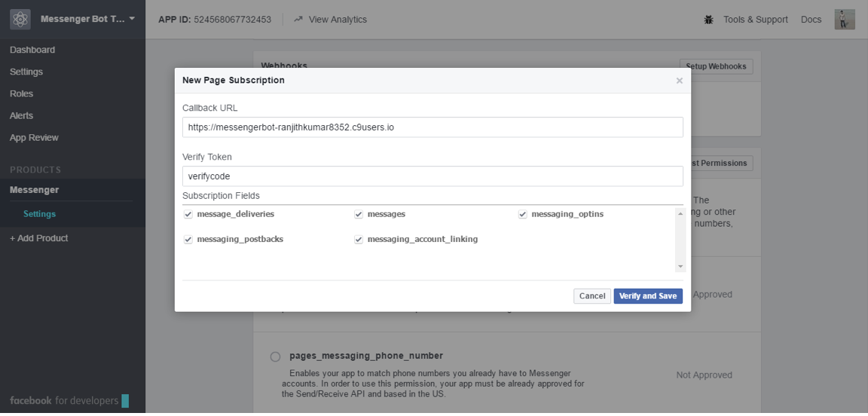868x416 pixels.
Task: Select pages_messaging_phone_number radio button
Action: [275, 356]
